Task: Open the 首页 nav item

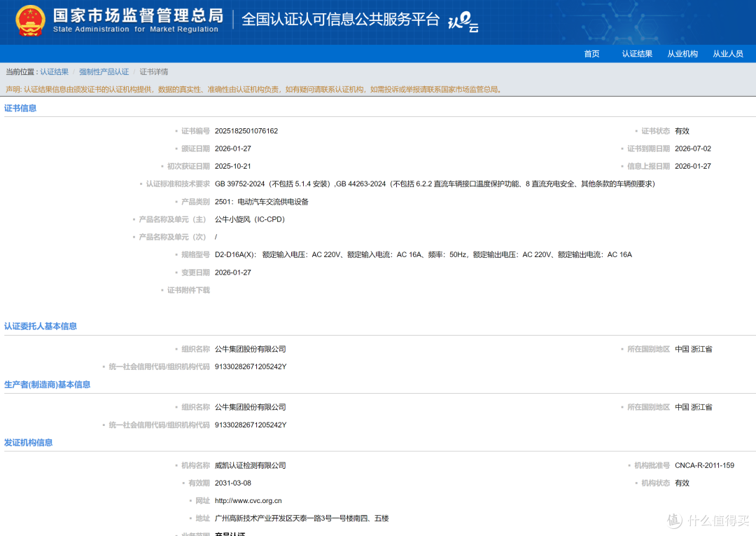Action: (x=591, y=54)
